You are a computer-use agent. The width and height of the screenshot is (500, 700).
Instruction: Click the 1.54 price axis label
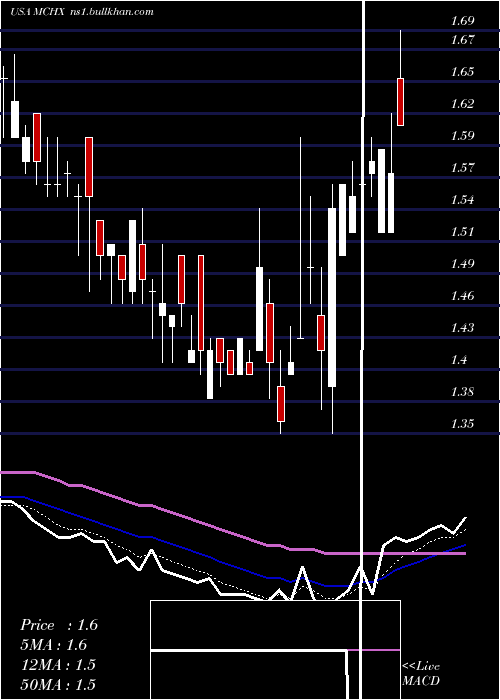click(x=462, y=200)
